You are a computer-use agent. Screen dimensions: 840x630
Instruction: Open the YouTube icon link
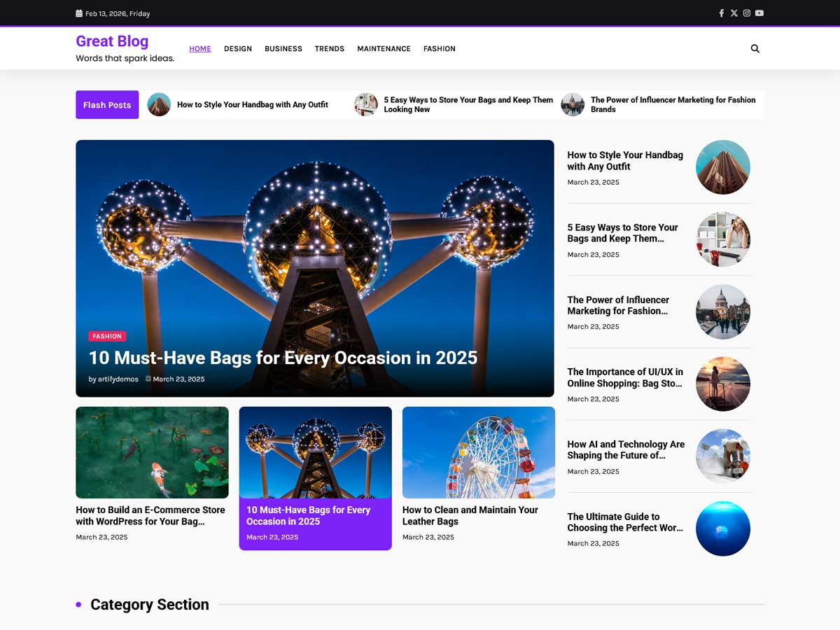[759, 13]
